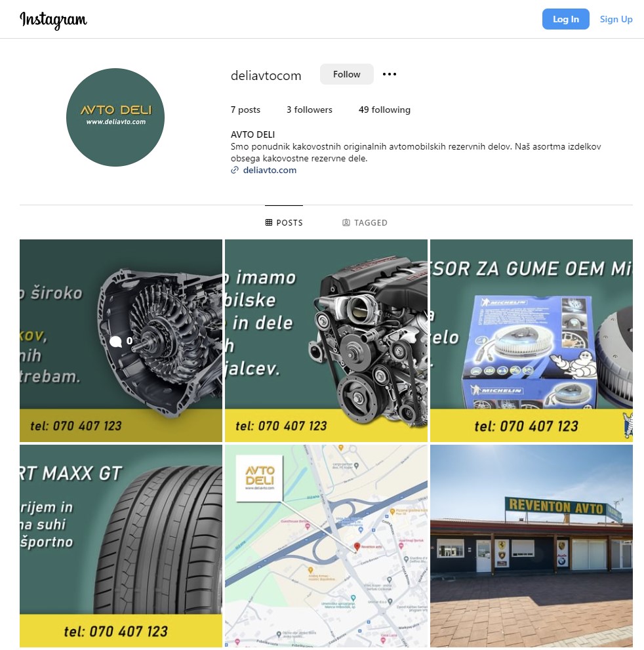Open the three-dot options menu
644x650 pixels.
pos(389,74)
